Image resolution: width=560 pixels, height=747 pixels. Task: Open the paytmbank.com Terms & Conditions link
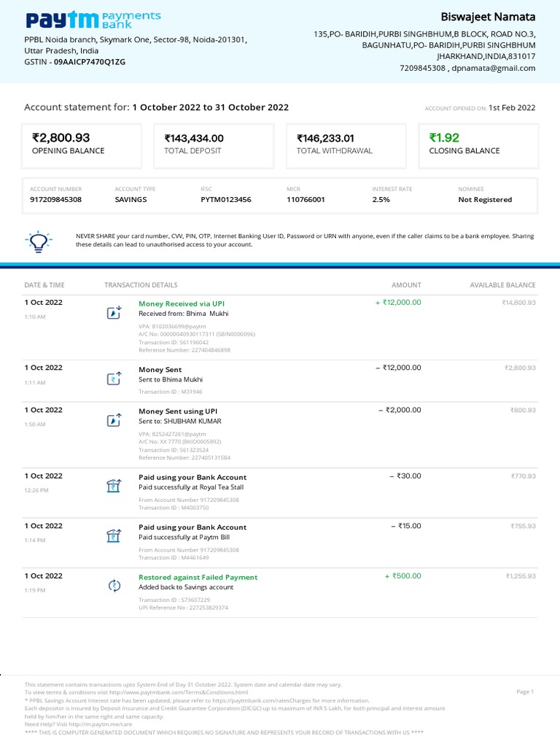coord(179,692)
